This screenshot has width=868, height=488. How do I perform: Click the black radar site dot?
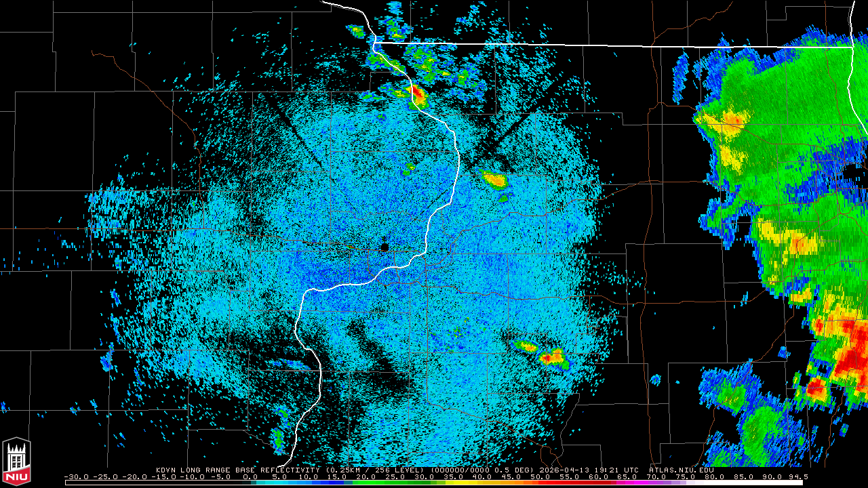(x=384, y=247)
